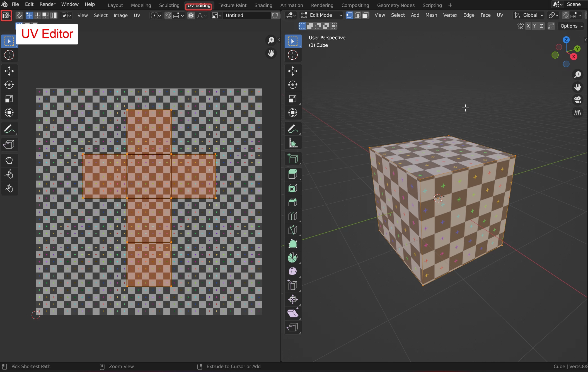The height and width of the screenshot is (372, 588).
Task: Click the UV menu in UV editor header
Action: pyautogui.click(x=137, y=15)
